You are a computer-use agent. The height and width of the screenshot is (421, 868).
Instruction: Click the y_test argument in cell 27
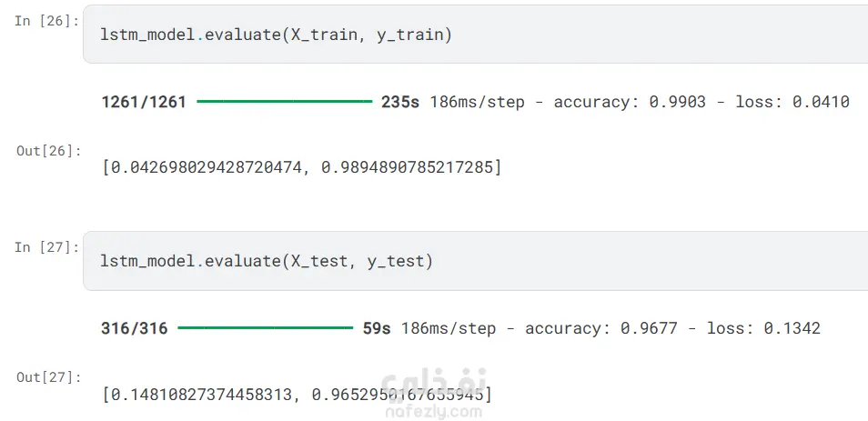(402, 262)
